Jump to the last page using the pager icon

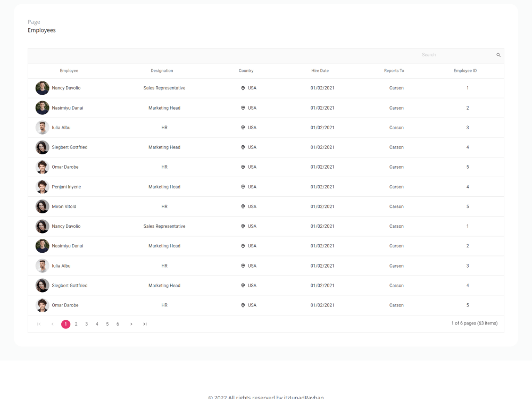(144, 323)
